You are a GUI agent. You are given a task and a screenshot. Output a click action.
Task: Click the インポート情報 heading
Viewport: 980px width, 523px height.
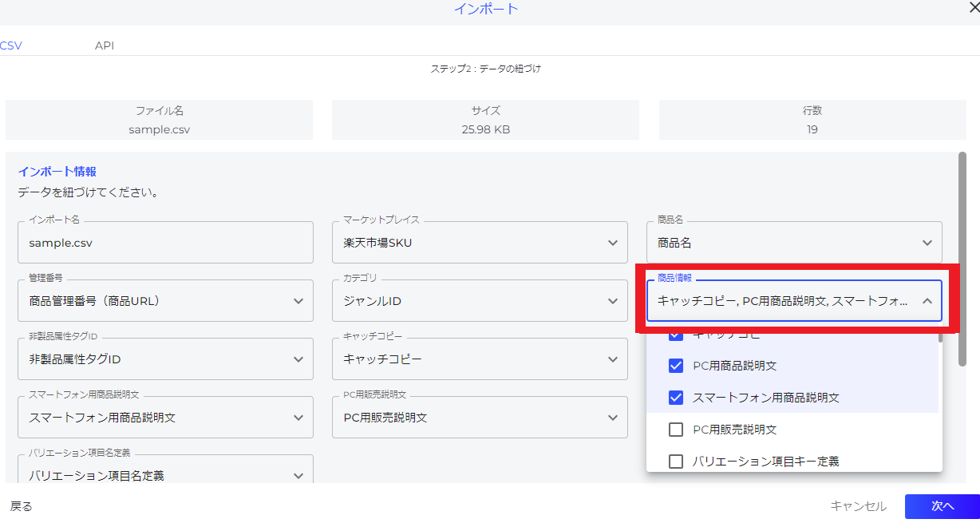(57, 172)
